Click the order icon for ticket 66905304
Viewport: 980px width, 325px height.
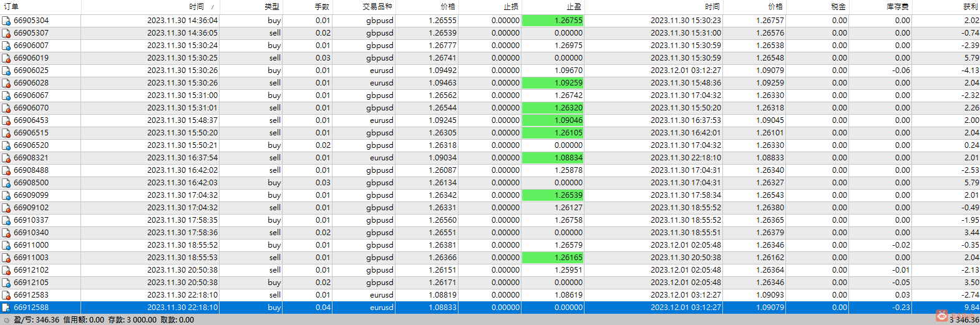6,21
